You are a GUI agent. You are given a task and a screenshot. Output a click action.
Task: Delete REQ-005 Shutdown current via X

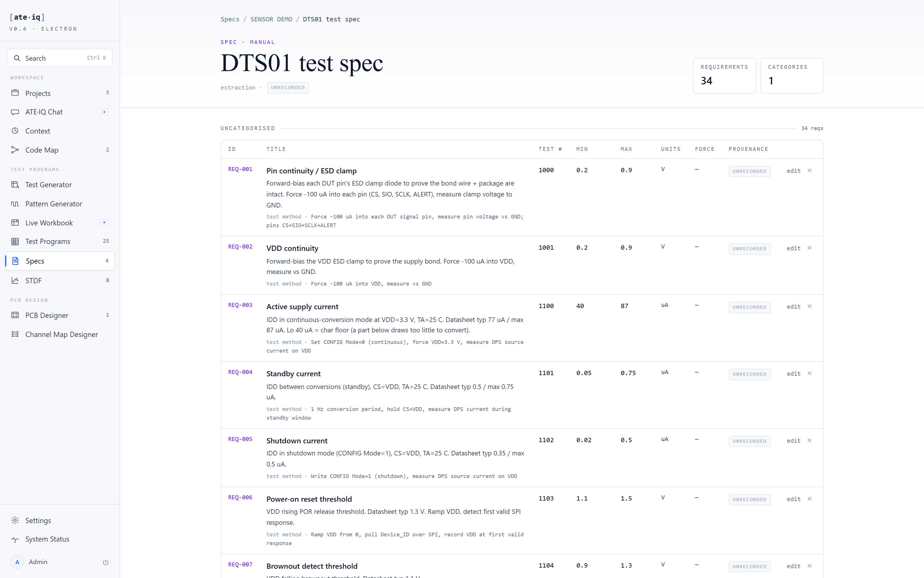(809, 440)
